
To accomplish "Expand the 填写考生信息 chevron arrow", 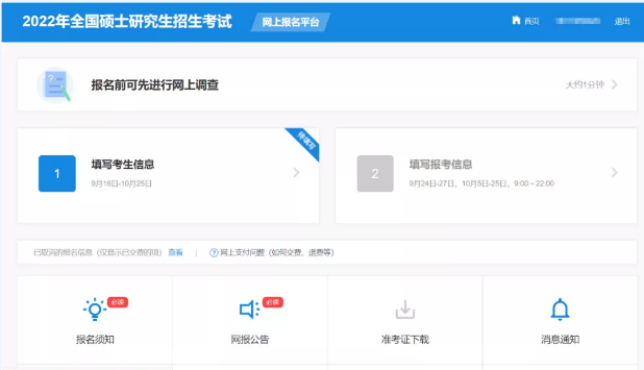I will (296, 172).
